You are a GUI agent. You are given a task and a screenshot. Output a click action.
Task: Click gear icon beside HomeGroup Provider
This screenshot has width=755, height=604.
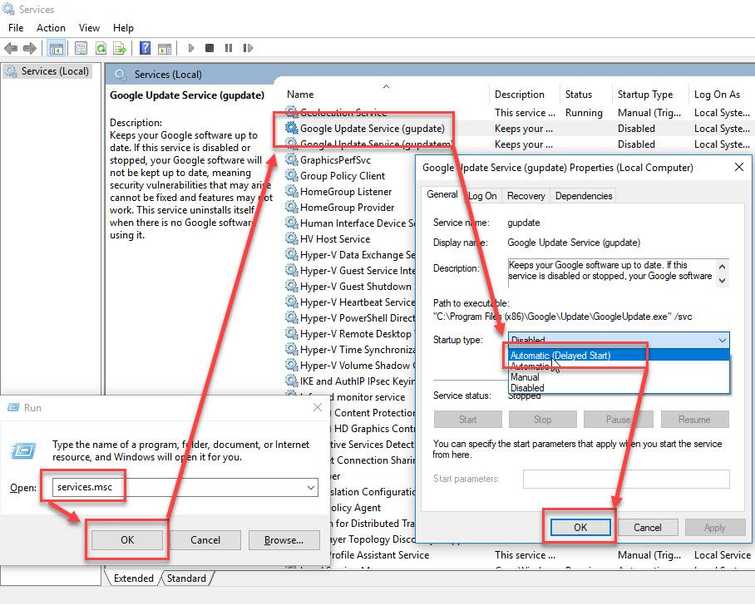pos(291,207)
